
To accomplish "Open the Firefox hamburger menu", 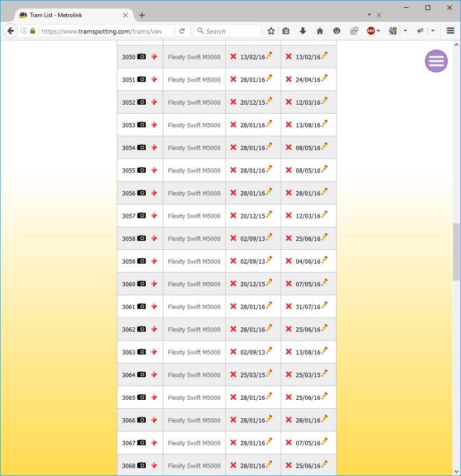I will pos(450,31).
